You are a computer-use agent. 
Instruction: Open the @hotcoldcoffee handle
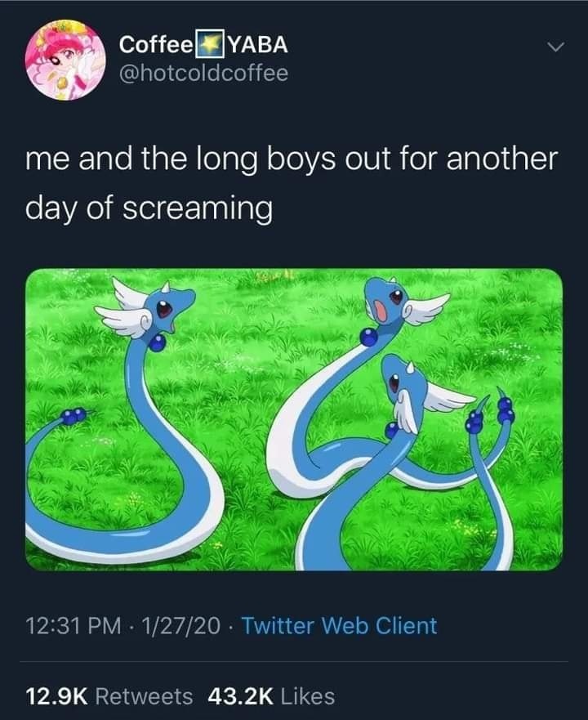click(203, 73)
